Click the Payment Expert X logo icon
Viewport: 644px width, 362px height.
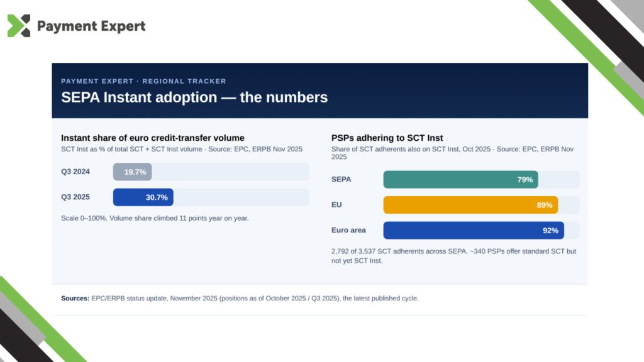19,26
